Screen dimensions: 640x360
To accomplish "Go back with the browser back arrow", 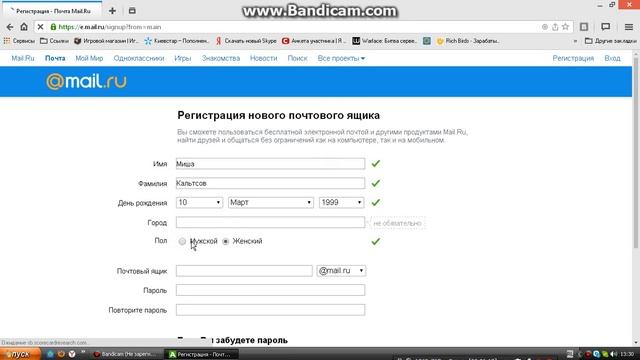I will click(x=10, y=27).
